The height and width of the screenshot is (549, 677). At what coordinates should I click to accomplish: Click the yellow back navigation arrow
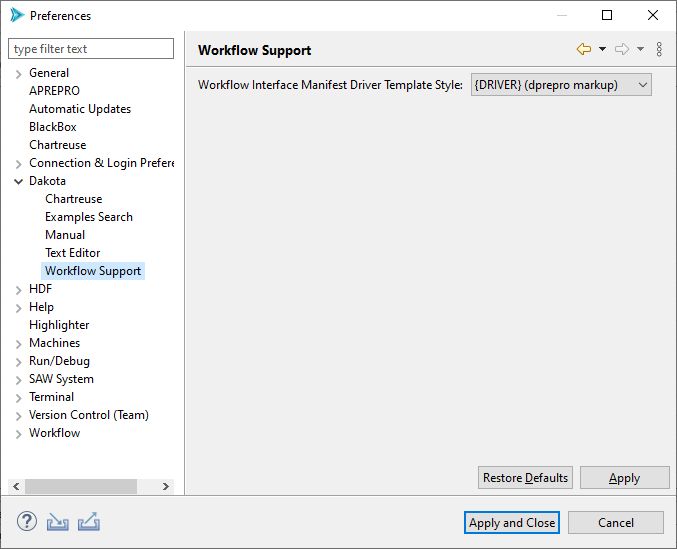[584, 49]
